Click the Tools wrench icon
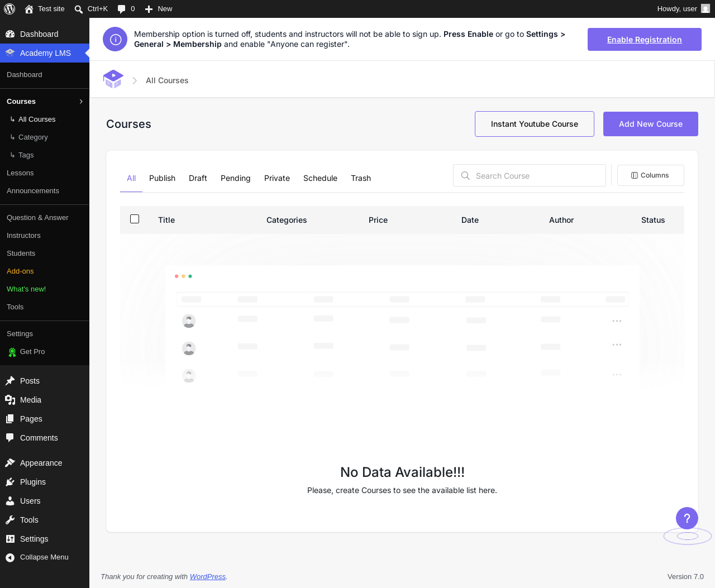 click(x=10, y=520)
